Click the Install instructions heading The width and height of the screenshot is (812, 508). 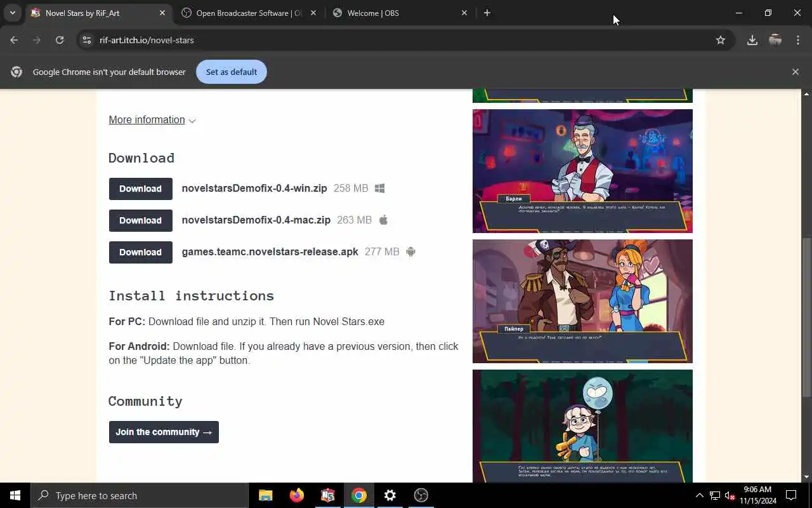(x=191, y=295)
